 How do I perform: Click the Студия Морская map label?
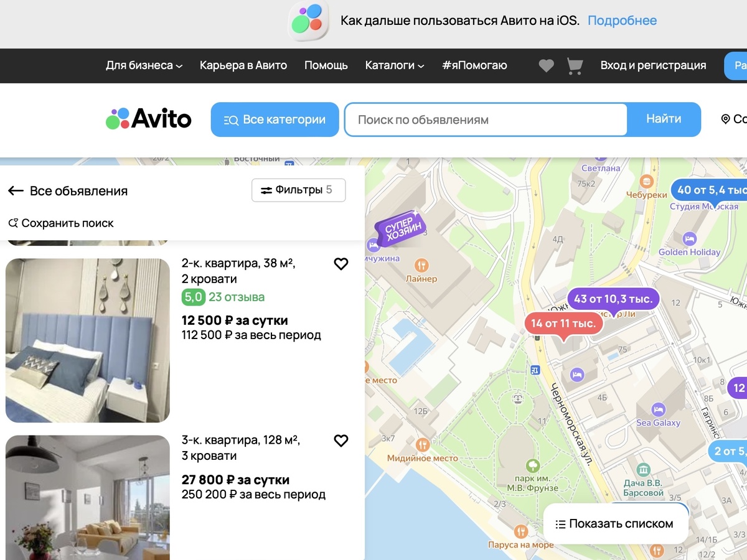click(x=704, y=207)
